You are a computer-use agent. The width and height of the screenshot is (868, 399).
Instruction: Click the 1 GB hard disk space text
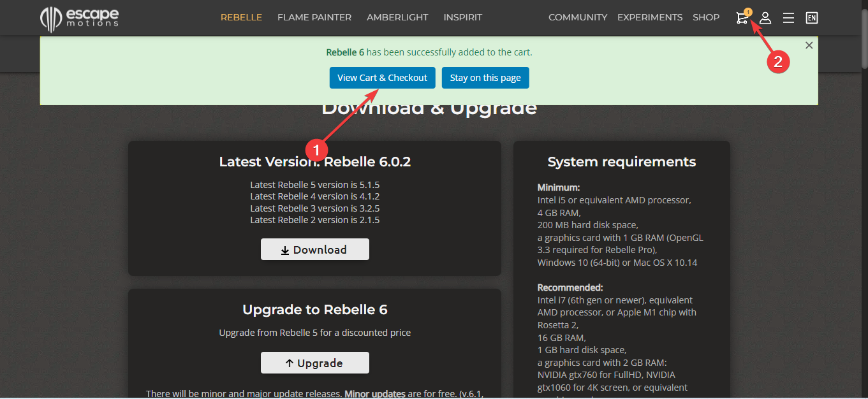582,350
